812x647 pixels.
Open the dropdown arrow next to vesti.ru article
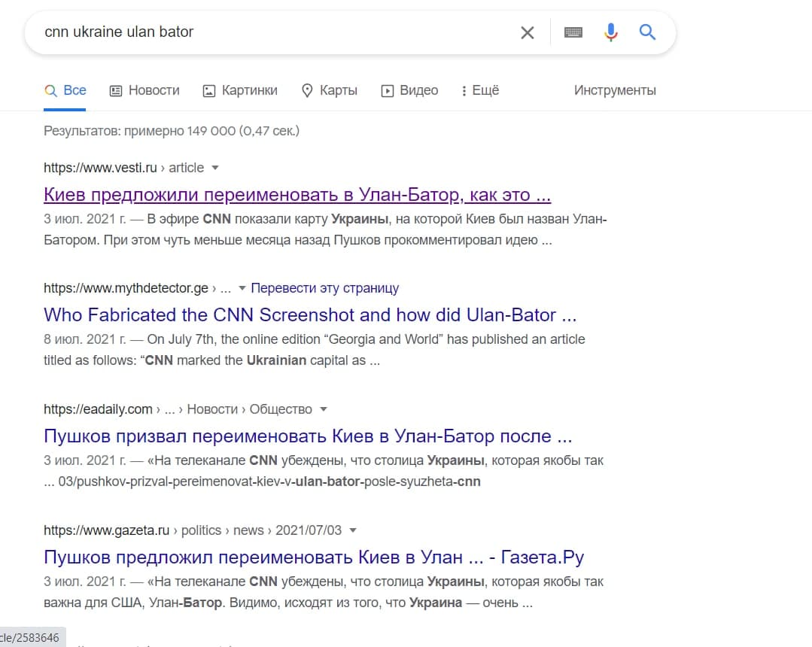(214, 168)
